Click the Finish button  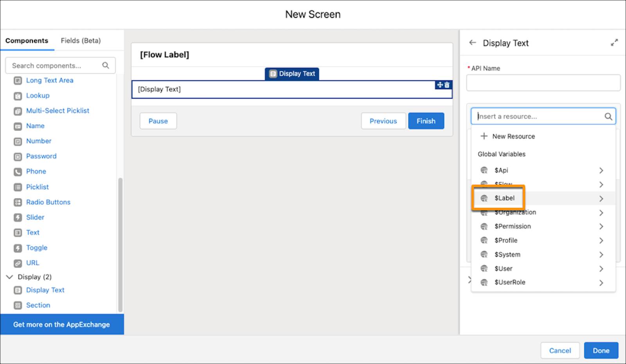tap(426, 121)
